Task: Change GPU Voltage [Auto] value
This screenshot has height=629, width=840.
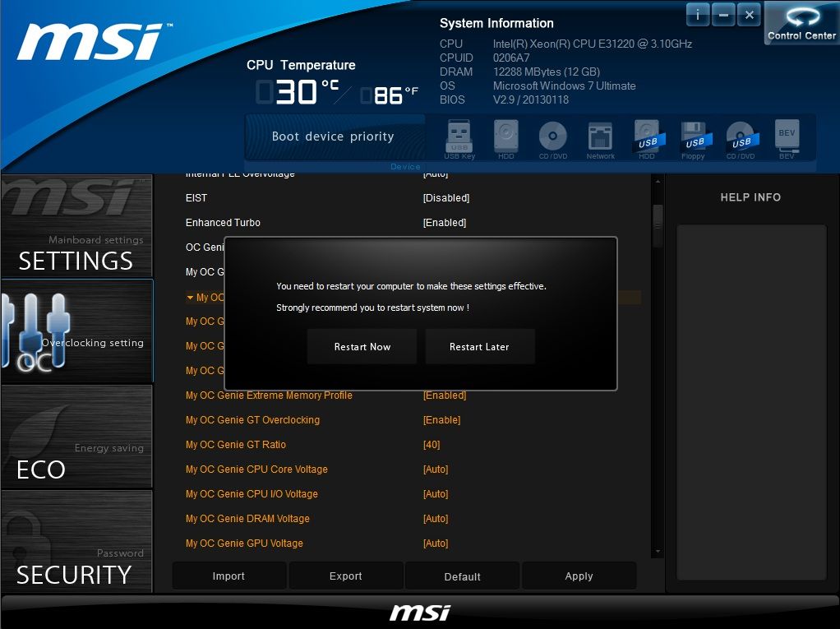Action: (x=436, y=543)
